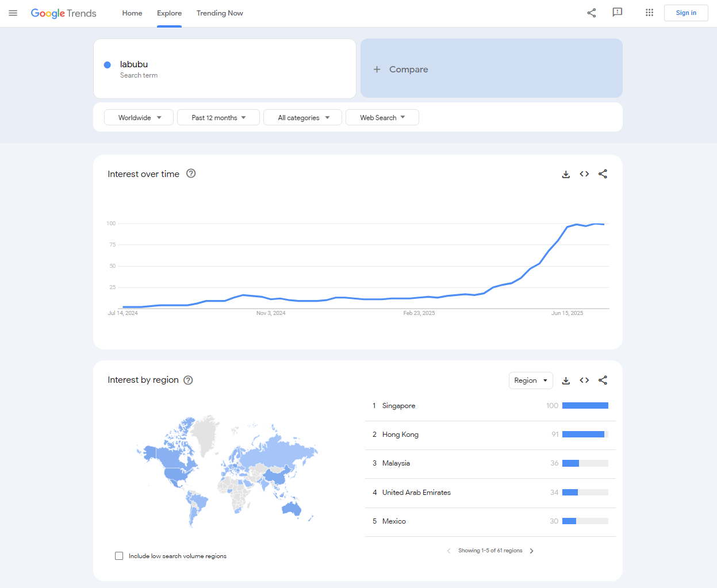The height and width of the screenshot is (588, 717).
Task: Go to the Home tab
Action: click(x=132, y=13)
